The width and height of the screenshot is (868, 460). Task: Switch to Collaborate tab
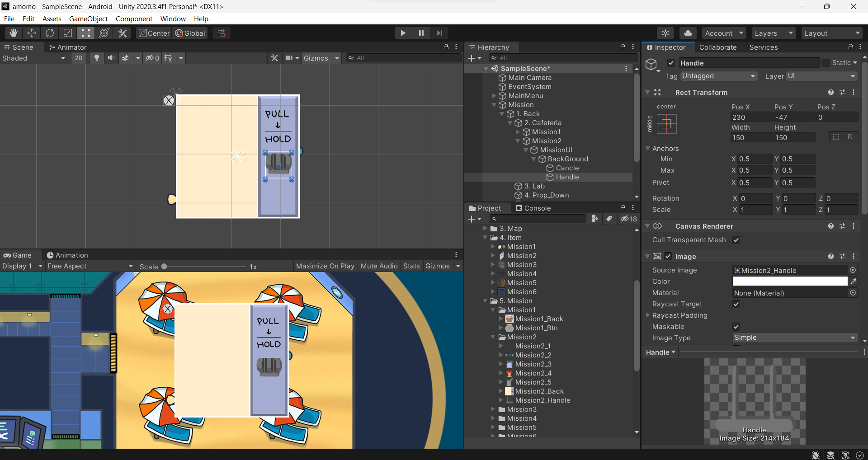[718, 47]
